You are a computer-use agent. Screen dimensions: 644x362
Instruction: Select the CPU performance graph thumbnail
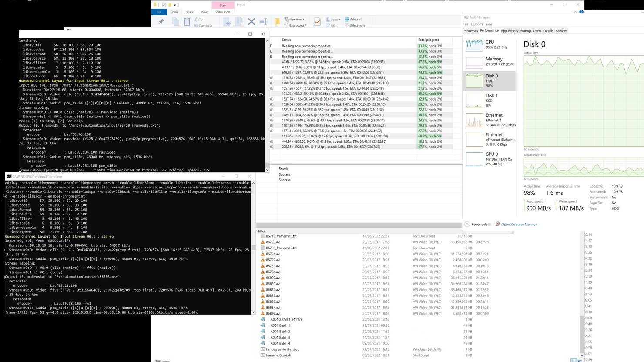[x=474, y=45]
